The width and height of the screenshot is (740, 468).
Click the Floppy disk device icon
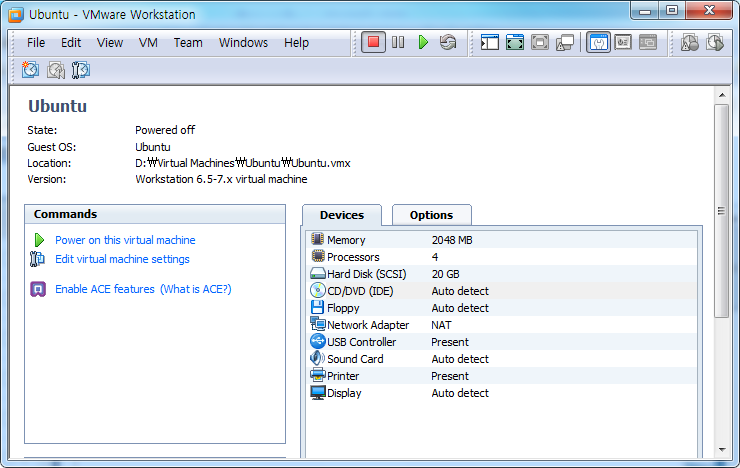(x=318, y=307)
